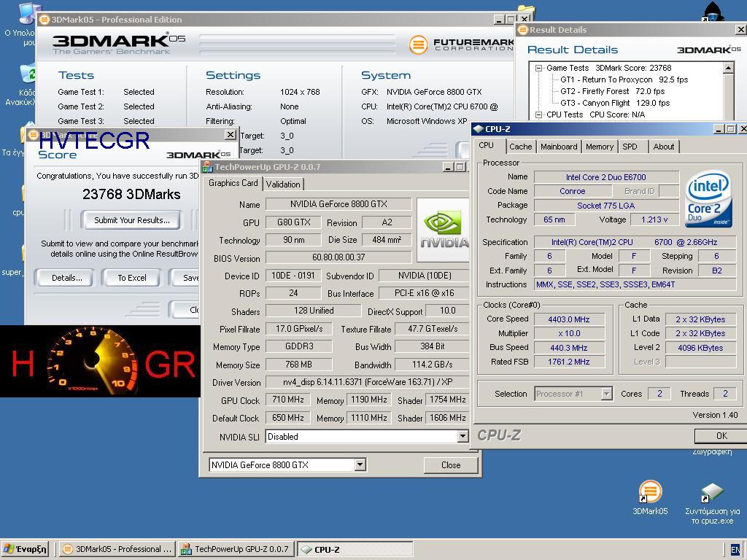747x560 pixels.
Task: Click the GPU Clock value 710 MHz
Action: [287, 400]
